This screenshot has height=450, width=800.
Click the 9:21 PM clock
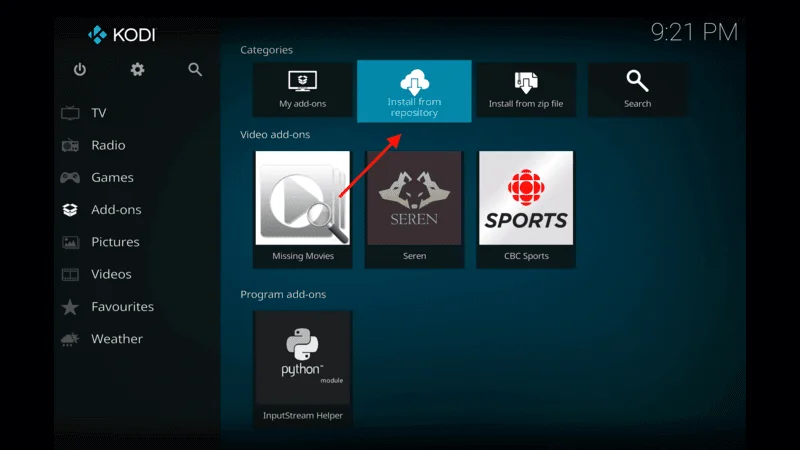coord(694,33)
